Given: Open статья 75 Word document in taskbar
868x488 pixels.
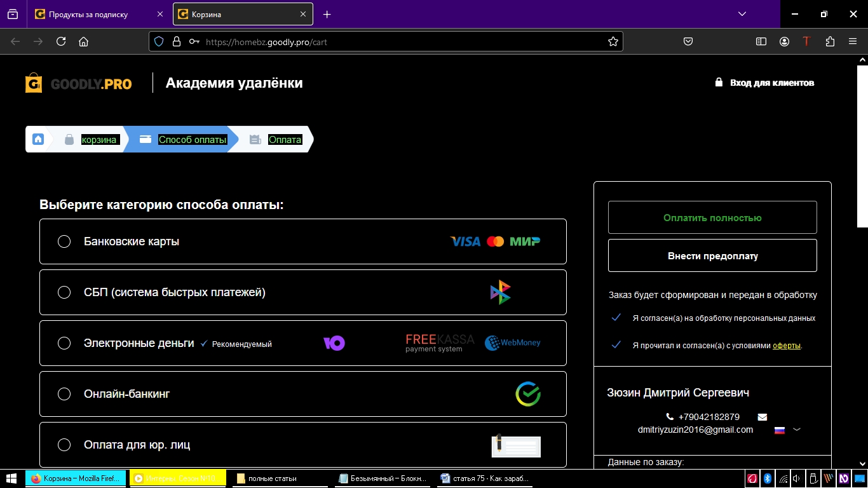Looking at the screenshot, I should pos(484,478).
